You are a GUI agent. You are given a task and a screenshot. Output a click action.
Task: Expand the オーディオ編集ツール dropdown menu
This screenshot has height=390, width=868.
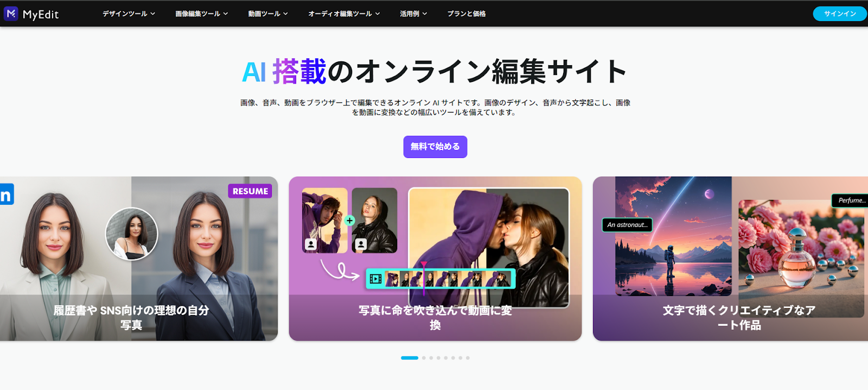pos(344,14)
